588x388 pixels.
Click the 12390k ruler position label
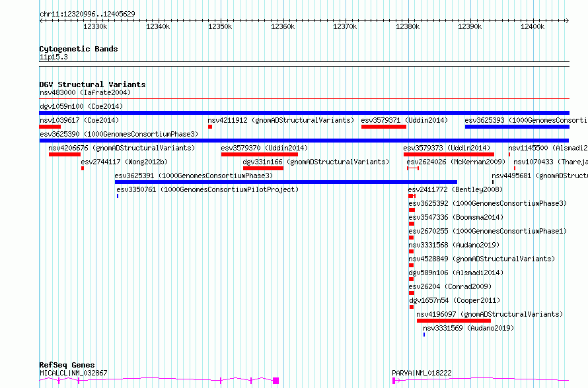(470, 26)
